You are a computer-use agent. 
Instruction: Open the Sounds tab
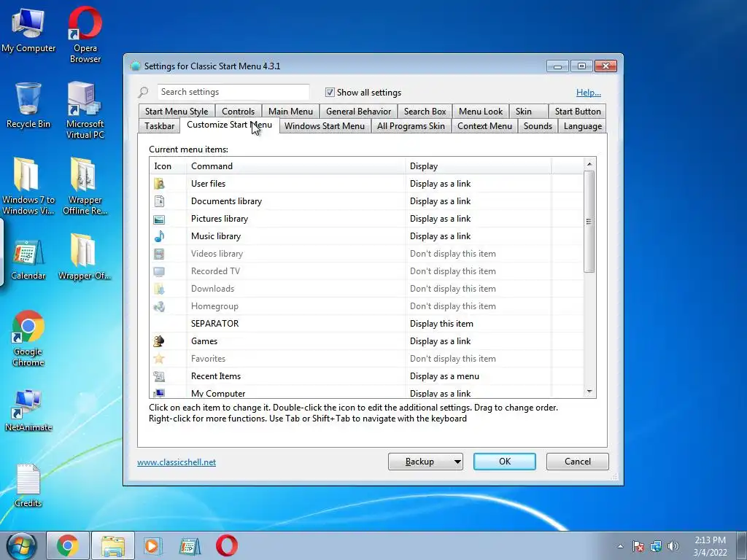[x=538, y=126]
